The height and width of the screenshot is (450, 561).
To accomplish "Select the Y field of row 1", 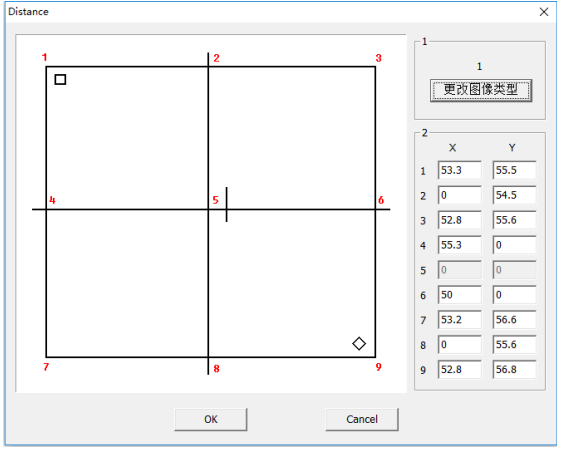I will click(514, 170).
